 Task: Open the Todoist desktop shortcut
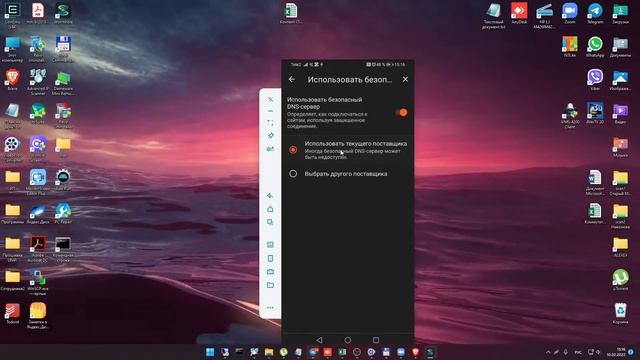[12, 313]
